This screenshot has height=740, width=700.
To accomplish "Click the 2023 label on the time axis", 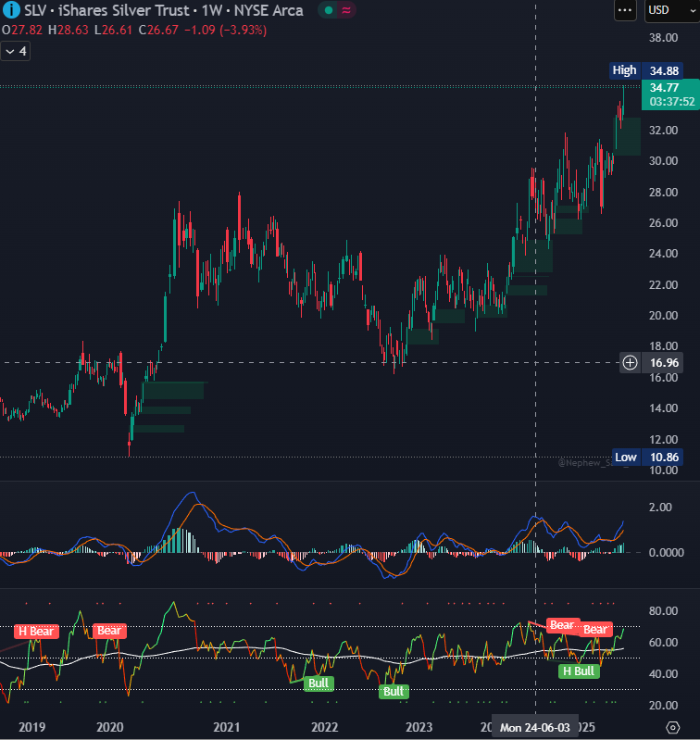I will 419,727.
